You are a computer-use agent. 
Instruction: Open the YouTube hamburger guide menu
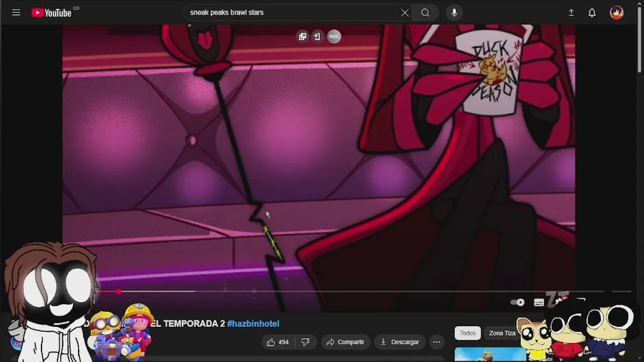tap(16, 13)
